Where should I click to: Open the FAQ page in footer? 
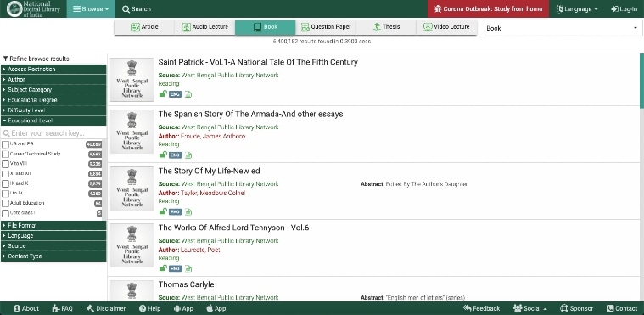pos(63,308)
